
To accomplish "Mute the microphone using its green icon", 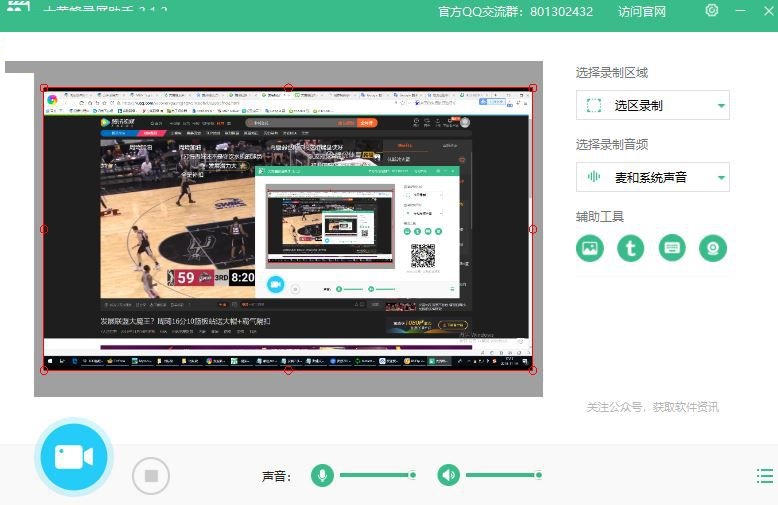I will (322, 475).
